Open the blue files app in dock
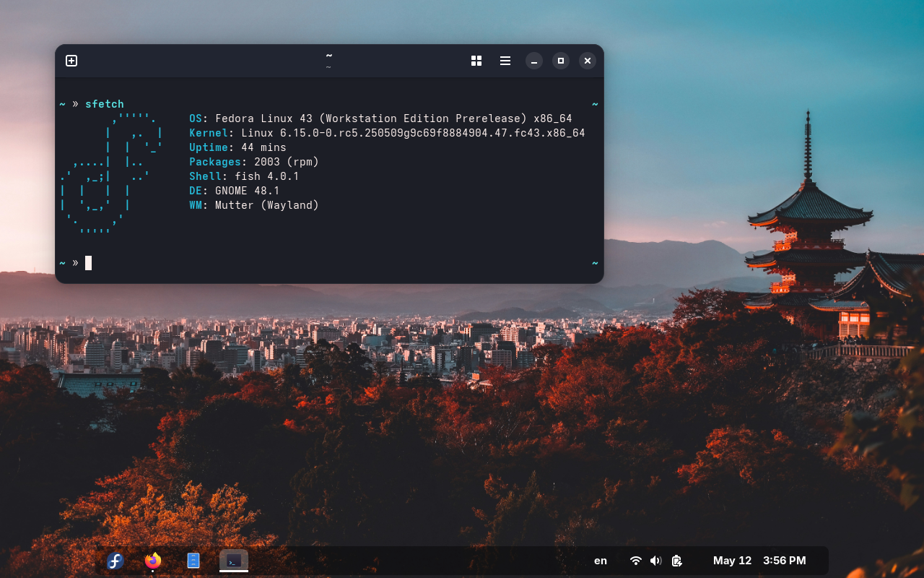 [x=193, y=561]
